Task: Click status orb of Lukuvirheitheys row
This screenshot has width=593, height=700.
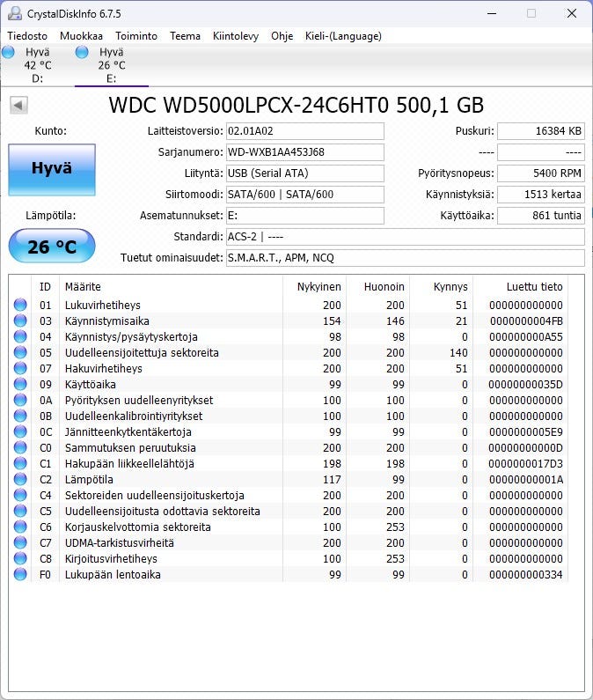Action: click(x=20, y=305)
